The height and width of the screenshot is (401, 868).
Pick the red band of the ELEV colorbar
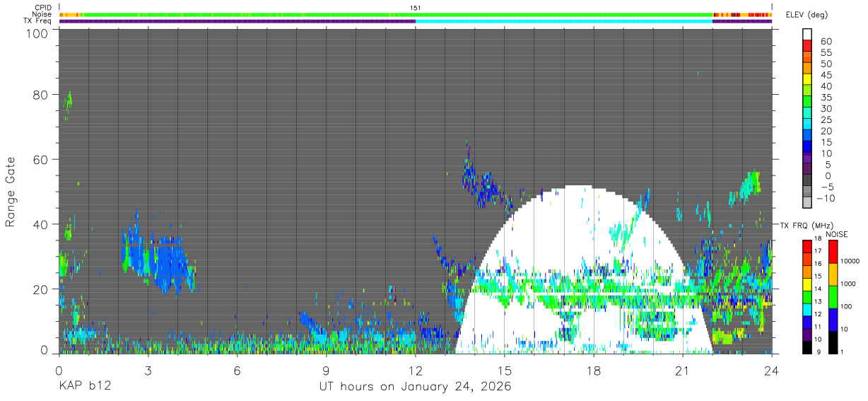(x=807, y=45)
